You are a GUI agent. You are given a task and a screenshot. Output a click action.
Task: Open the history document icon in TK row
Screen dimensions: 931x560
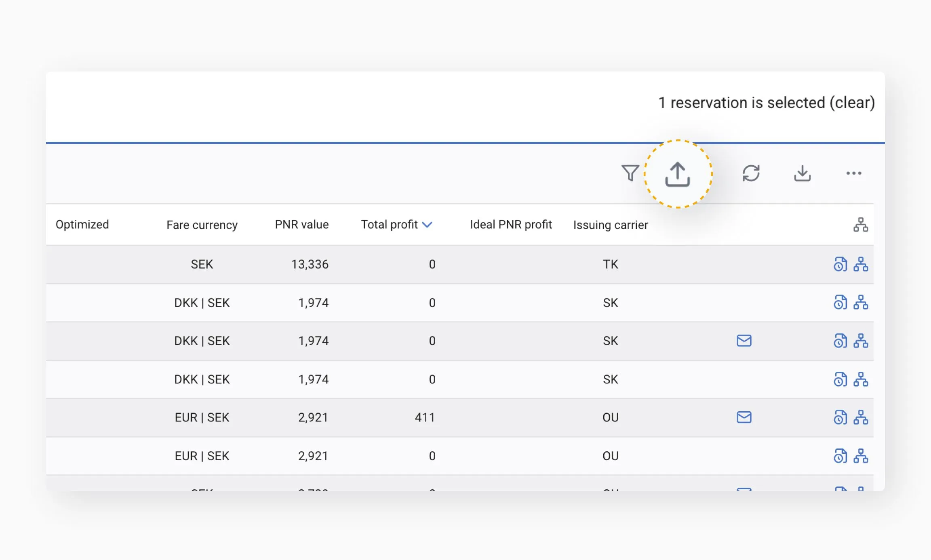(x=840, y=264)
